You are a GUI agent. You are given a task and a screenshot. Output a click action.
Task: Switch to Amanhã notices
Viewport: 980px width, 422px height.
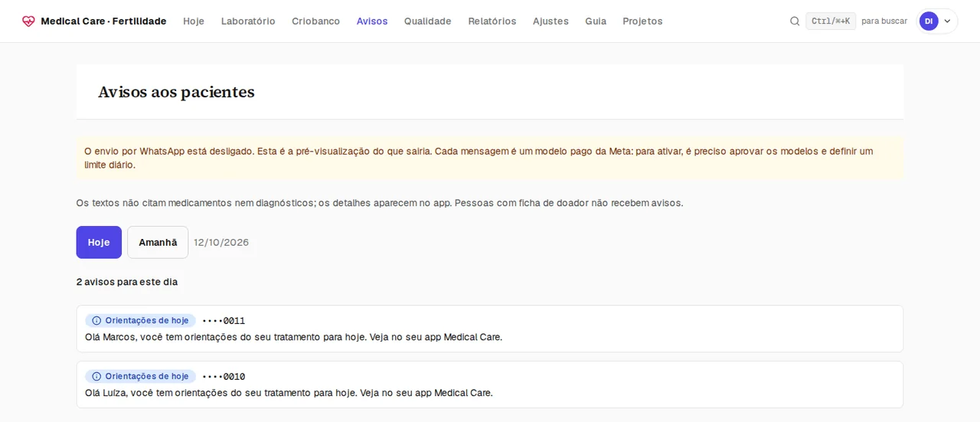158,242
